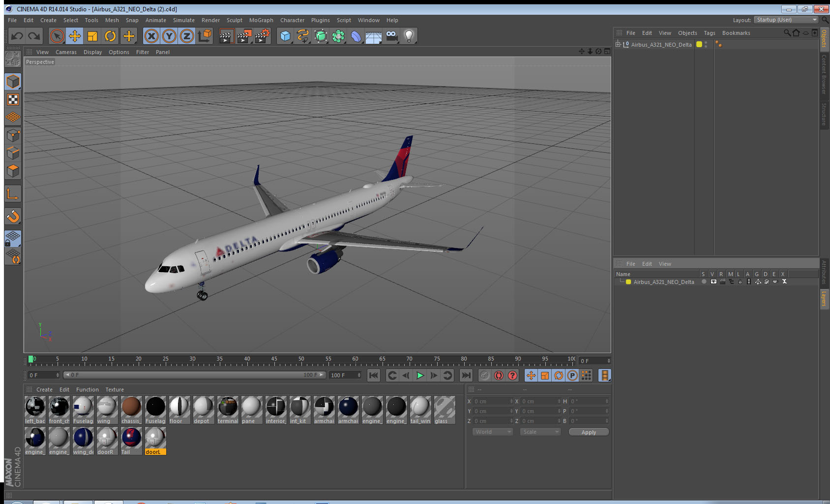Open the Simulate menu
830x504 pixels.
click(x=184, y=20)
